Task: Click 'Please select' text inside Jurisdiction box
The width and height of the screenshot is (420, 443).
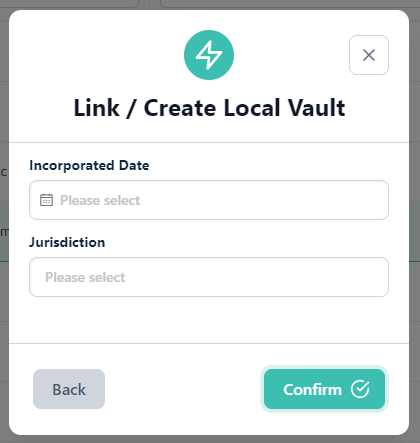Action: (x=85, y=277)
